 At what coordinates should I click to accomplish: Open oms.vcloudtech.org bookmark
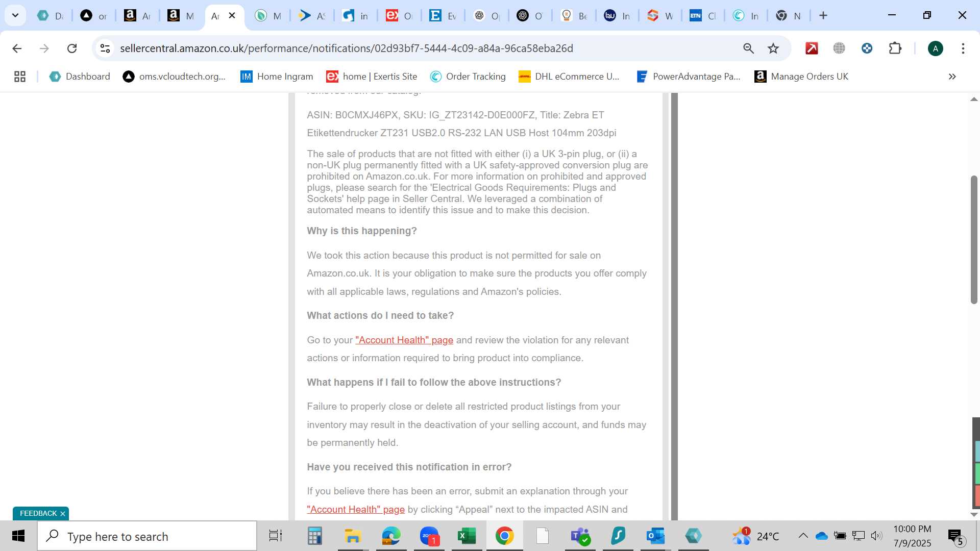[x=174, y=77]
